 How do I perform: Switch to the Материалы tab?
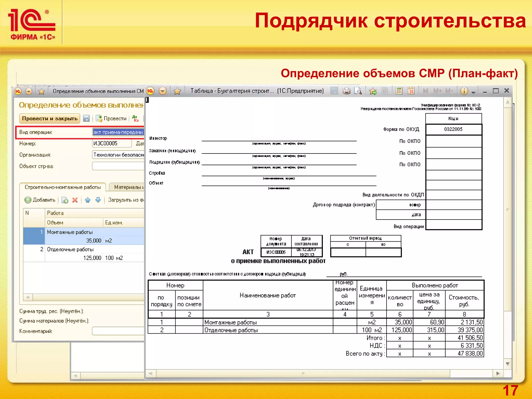click(127, 187)
